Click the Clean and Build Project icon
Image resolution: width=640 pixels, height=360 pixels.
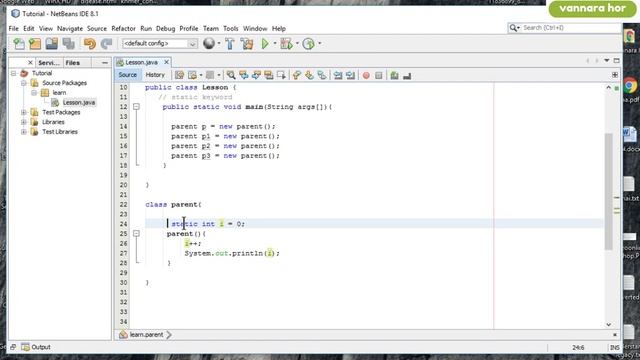(247, 44)
